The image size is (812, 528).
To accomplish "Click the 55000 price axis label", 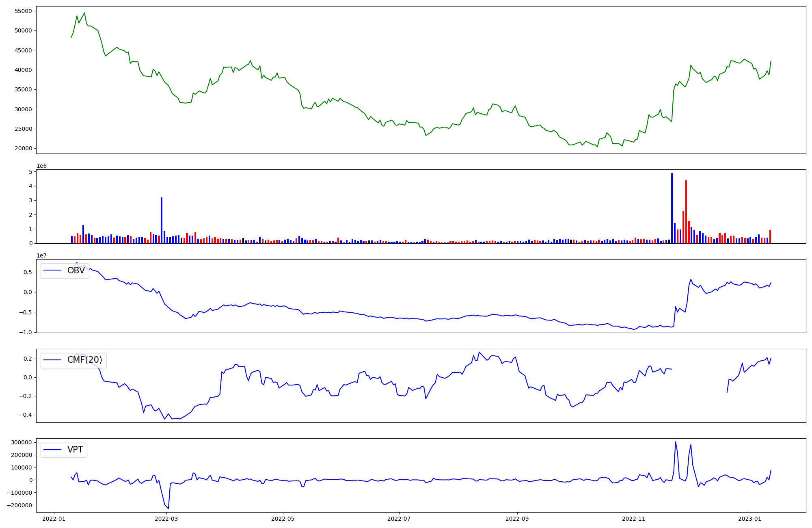I will (23, 11).
